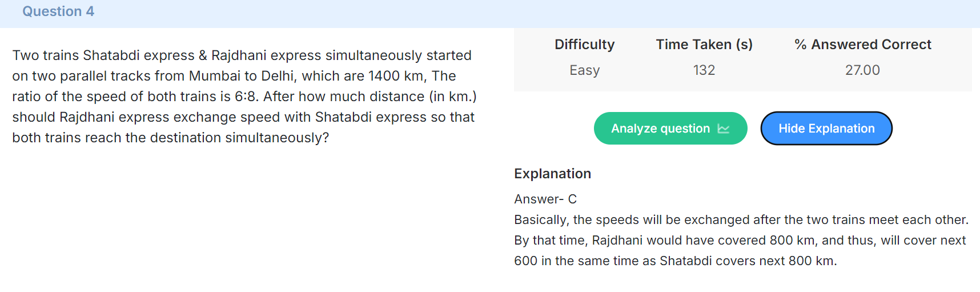Select the 27.00 answered correct value
This screenshot has height=292, width=980.
coord(862,70)
